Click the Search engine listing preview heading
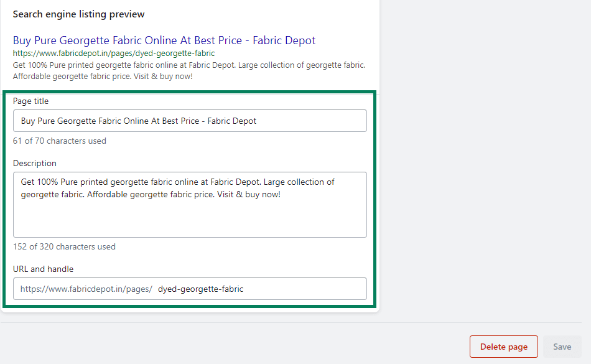This screenshot has height=364, width=591. [x=79, y=14]
